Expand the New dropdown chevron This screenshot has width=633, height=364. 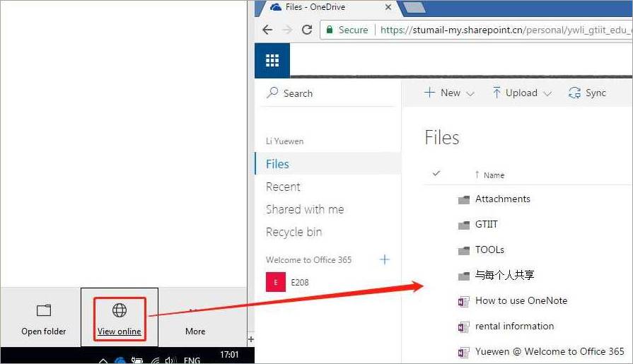click(470, 93)
